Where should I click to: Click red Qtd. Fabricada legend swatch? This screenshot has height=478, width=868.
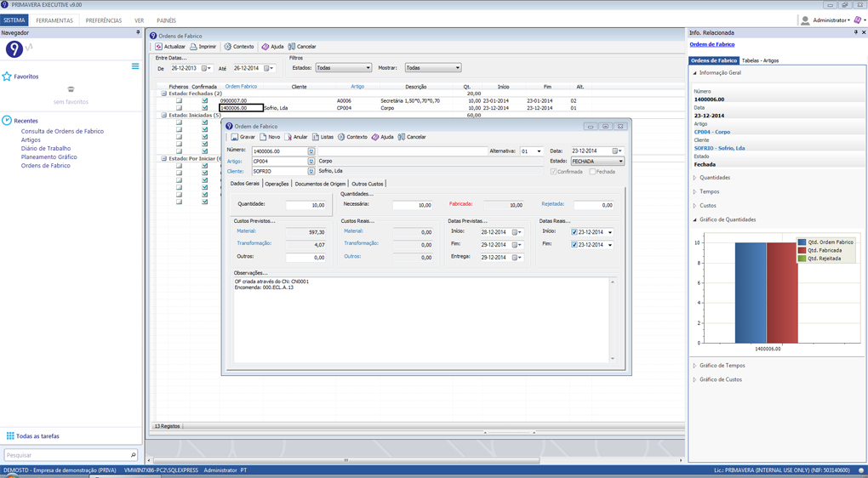[x=802, y=250]
